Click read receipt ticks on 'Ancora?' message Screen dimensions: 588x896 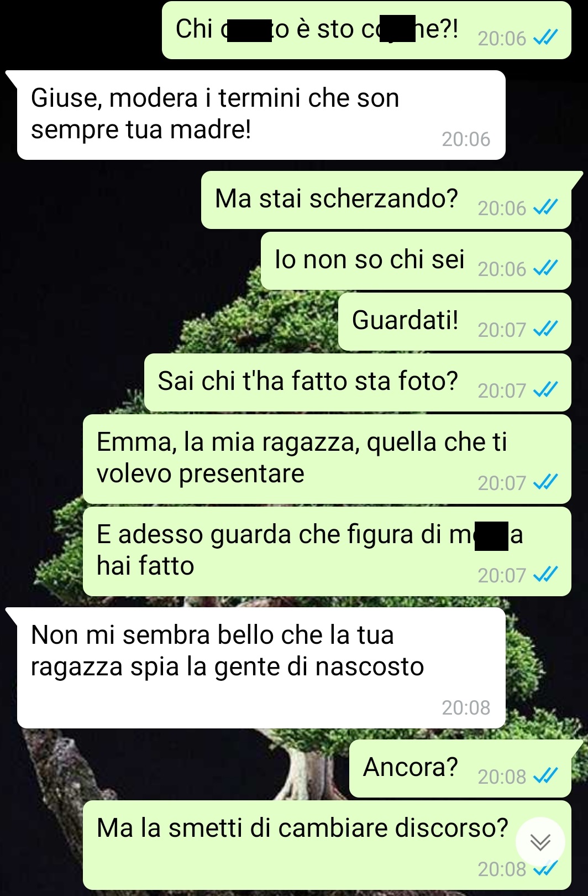click(x=545, y=776)
